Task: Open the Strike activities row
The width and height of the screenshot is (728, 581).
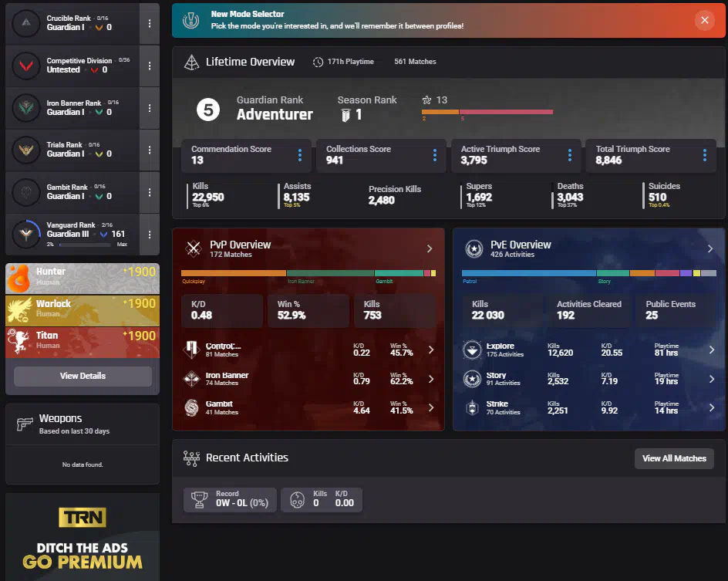Action: pyautogui.click(x=588, y=407)
